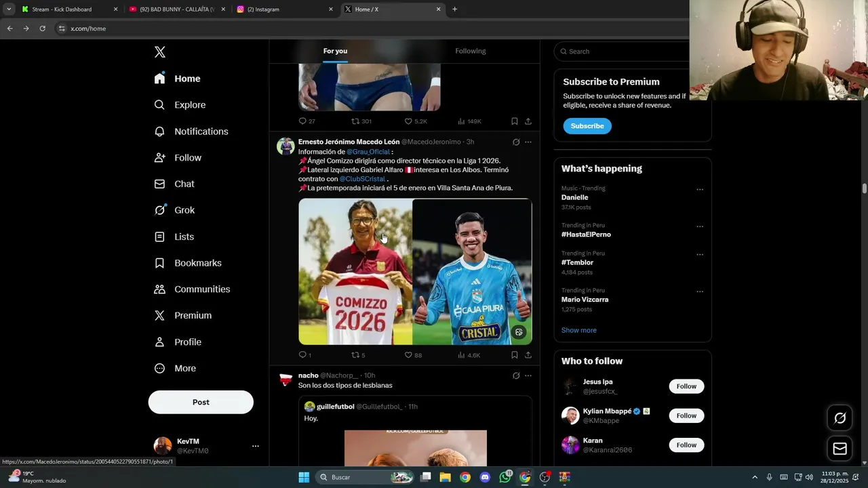Click the @Grau_Oficial mention link
The height and width of the screenshot is (488, 868).
pyautogui.click(x=368, y=152)
